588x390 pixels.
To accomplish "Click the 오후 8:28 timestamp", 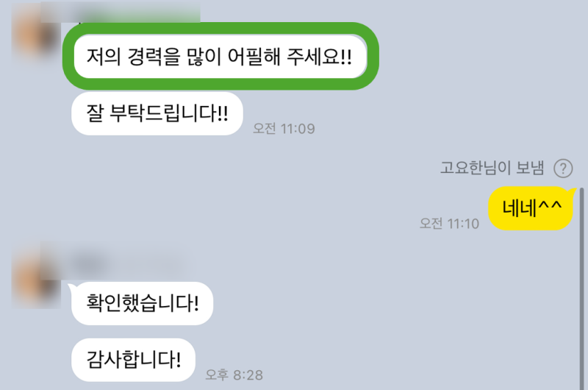I will pyautogui.click(x=234, y=375).
